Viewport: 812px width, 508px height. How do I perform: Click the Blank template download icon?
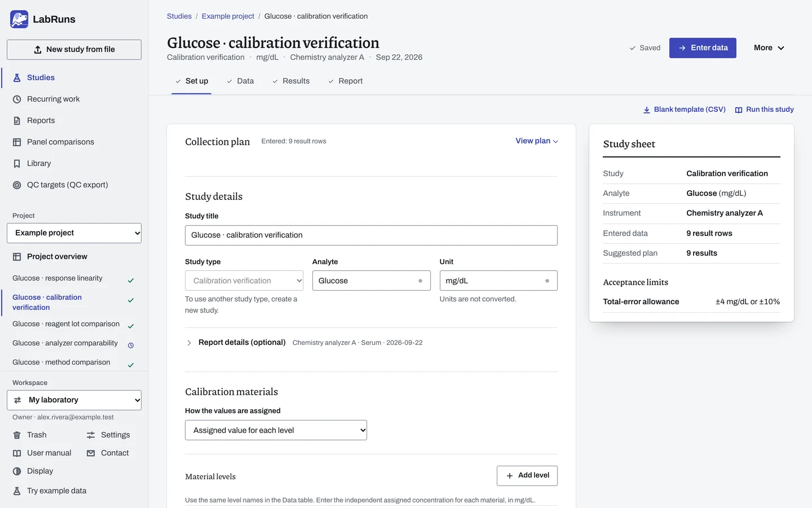click(x=647, y=110)
